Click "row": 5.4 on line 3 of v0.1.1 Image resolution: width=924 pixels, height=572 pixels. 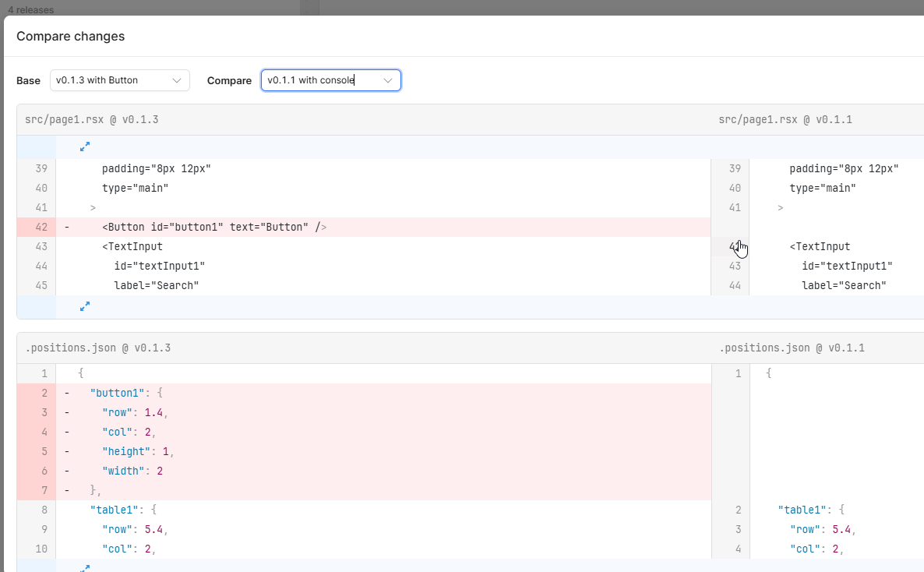coord(823,530)
